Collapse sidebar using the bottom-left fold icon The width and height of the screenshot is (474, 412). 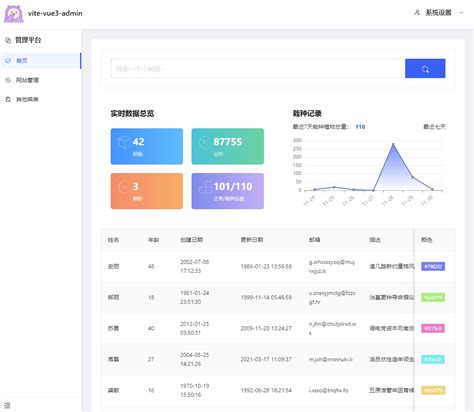[7, 405]
